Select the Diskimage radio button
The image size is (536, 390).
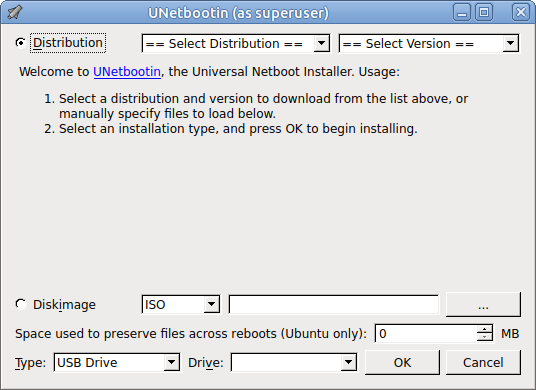pyautogui.click(x=21, y=304)
